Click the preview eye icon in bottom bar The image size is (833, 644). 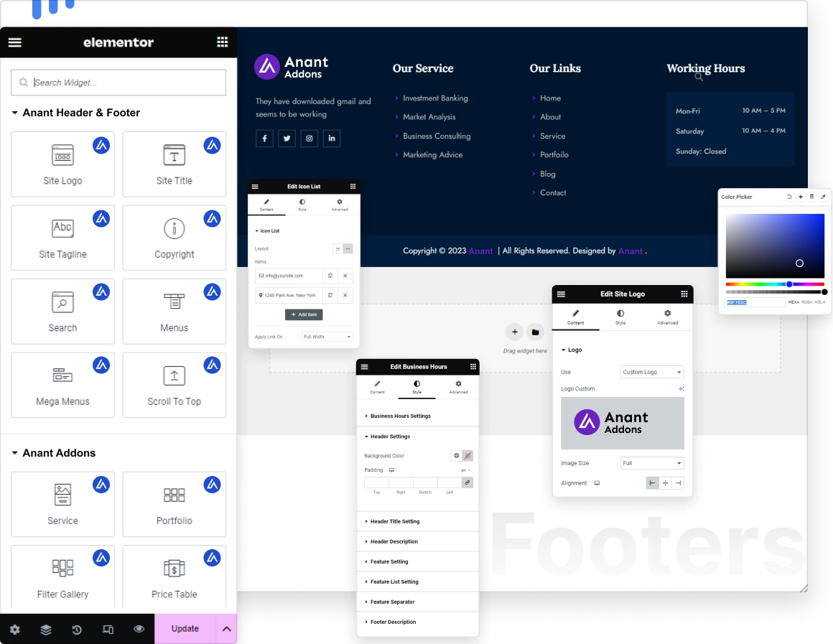click(139, 629)
